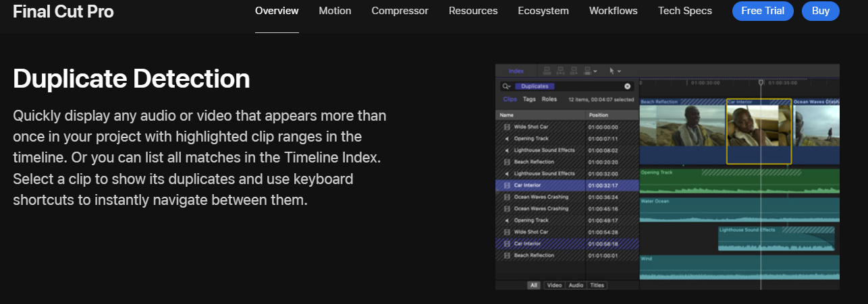The height and width of the screenshot is (304, 868).
Task: Click the Free Trial button
Action: [763, 11]
